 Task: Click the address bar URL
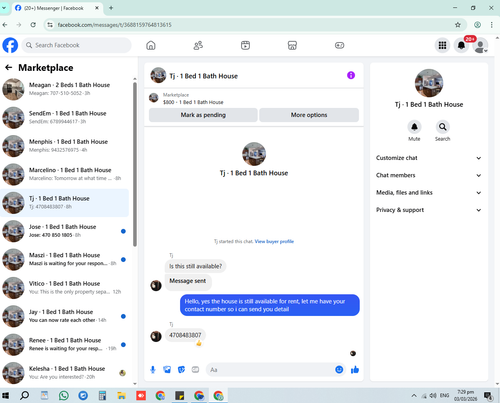114,25
